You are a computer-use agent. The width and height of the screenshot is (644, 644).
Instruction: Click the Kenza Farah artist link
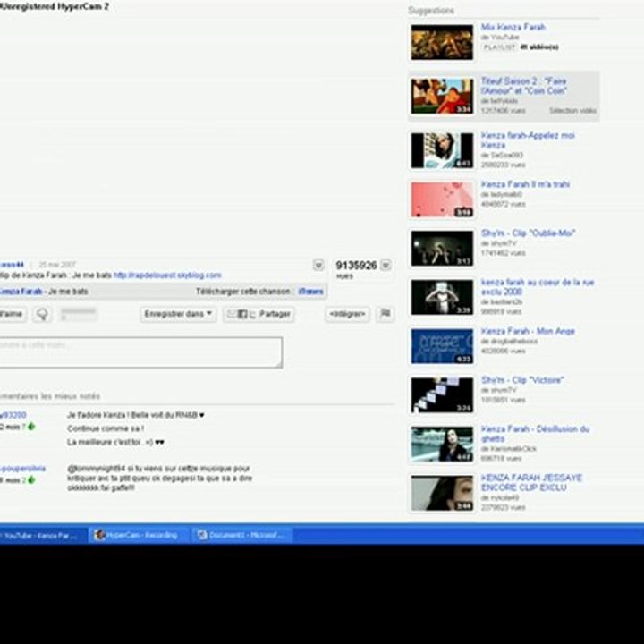point(21,292)
